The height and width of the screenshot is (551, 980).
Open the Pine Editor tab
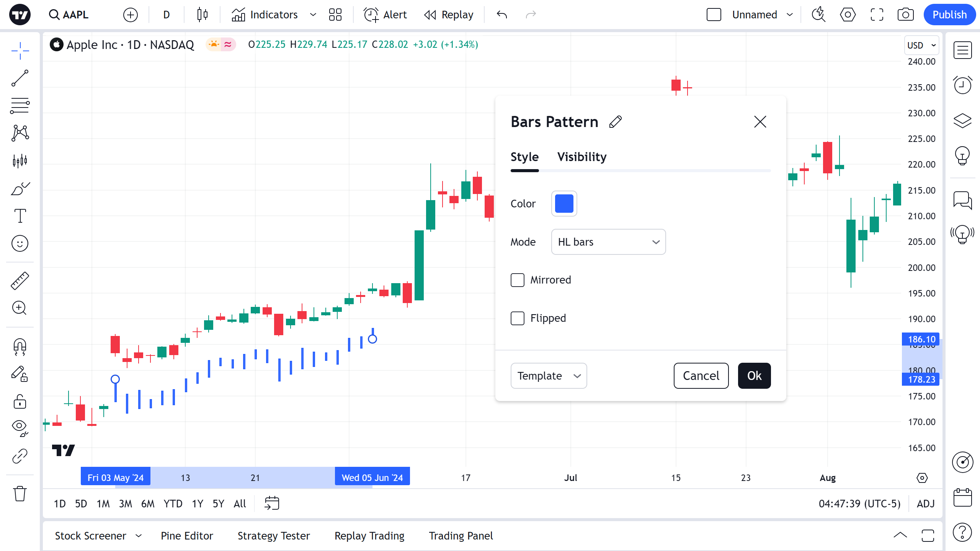click(187, 536)
